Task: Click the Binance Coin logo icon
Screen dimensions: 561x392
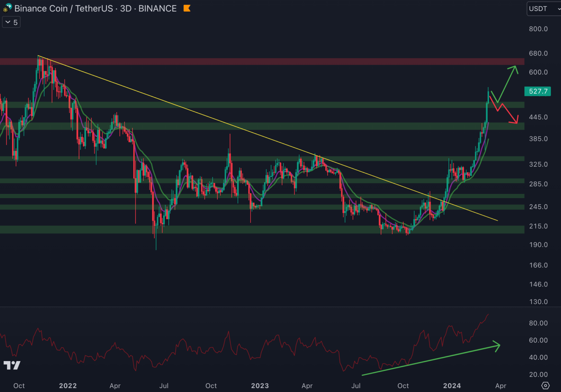Action: [x=7, y=8]
